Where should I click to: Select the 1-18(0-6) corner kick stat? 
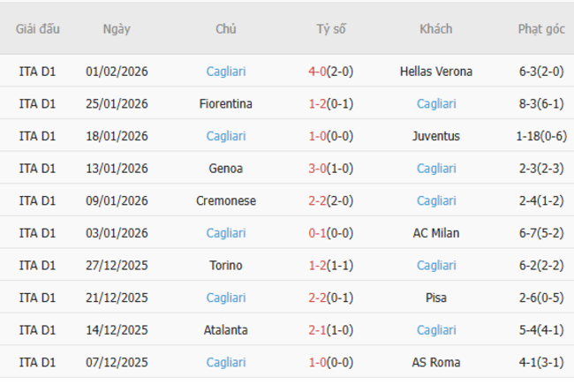541,136
